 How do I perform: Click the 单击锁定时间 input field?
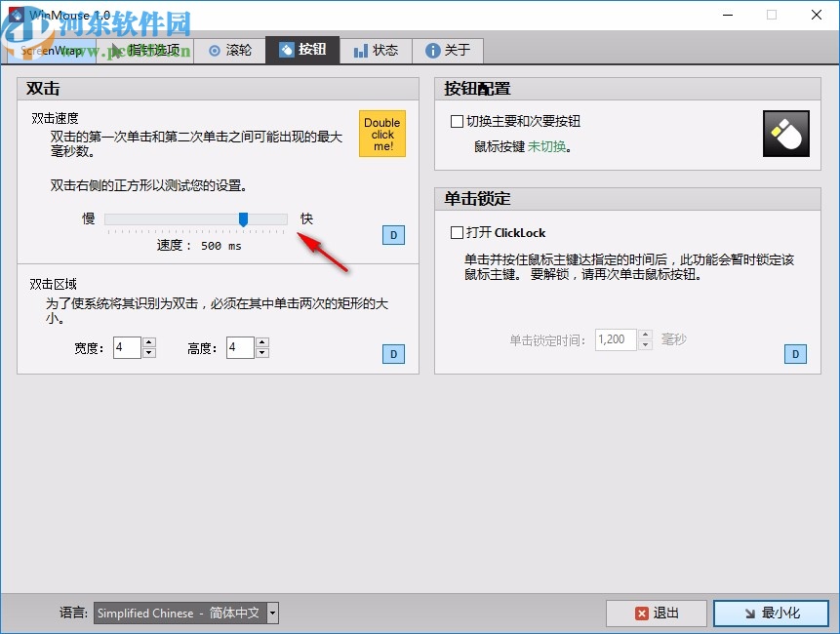[x=616, y=339]
